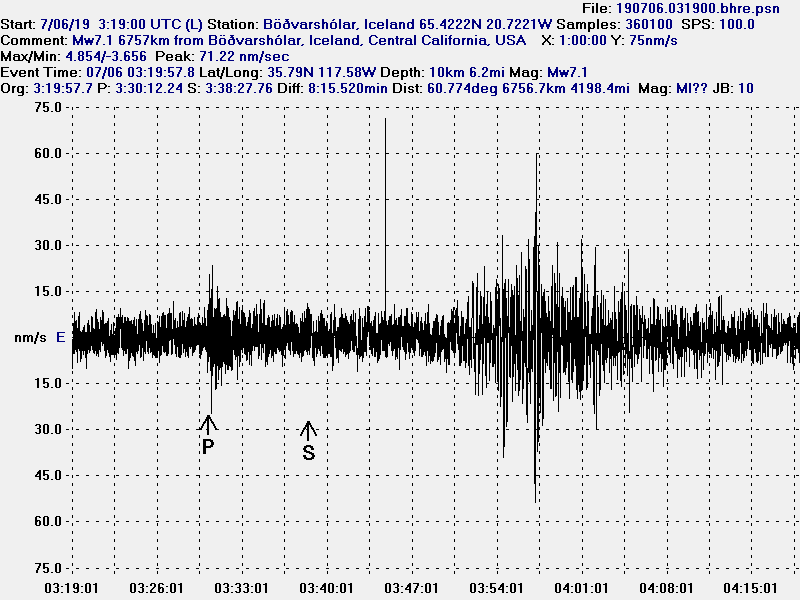This screenshot has width=800, height=600.
Task: Click P arrival time 3:30:12.24
Action: tap(149, 88)
